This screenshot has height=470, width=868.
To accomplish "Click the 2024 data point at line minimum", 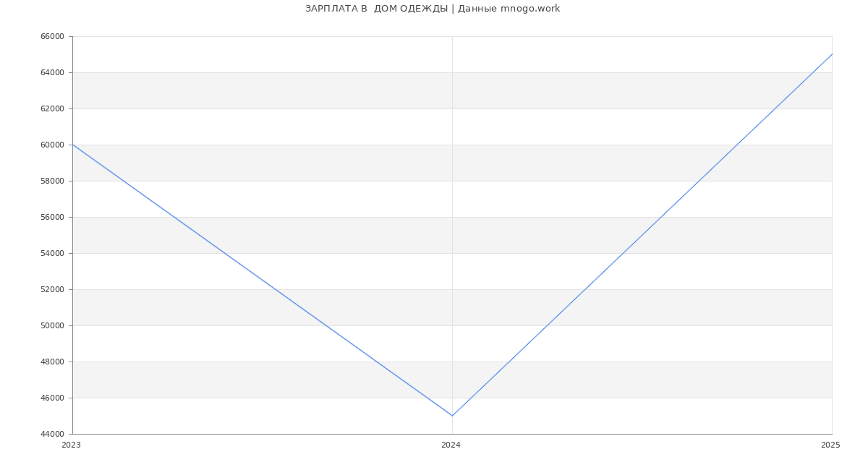I will coord(452,416).
